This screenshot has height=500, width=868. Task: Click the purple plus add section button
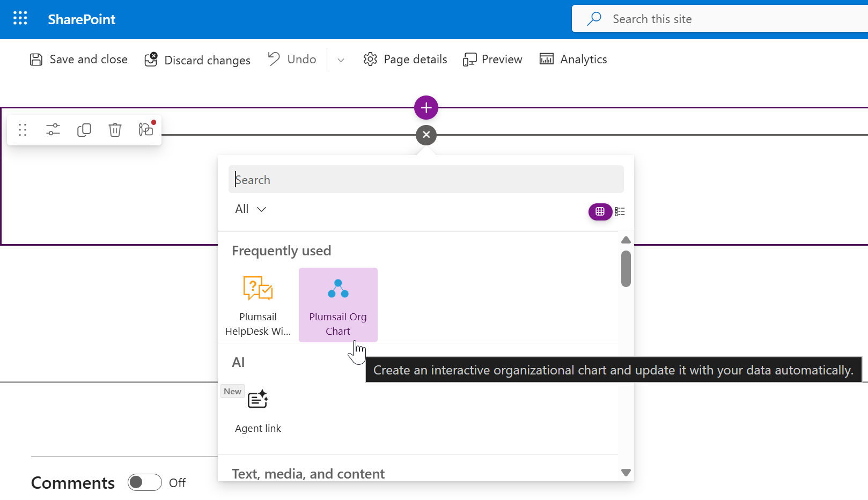point(426,108)
